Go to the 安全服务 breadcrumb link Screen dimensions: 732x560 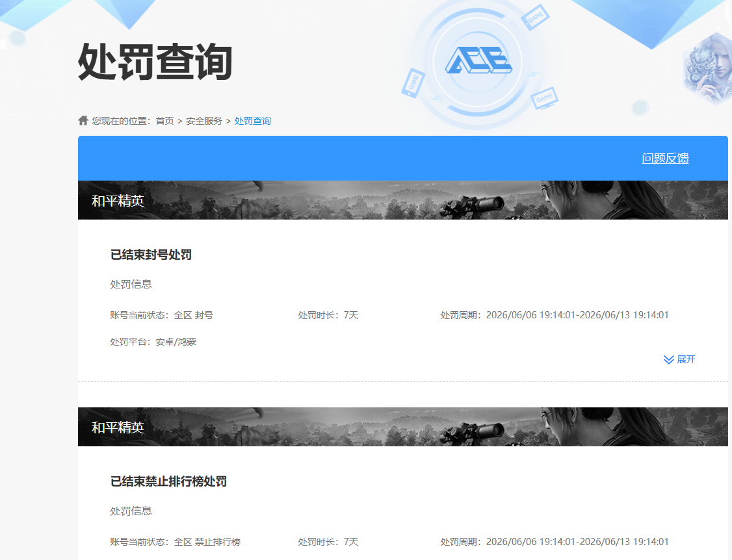pyautogui.click(x=204, y=121)
